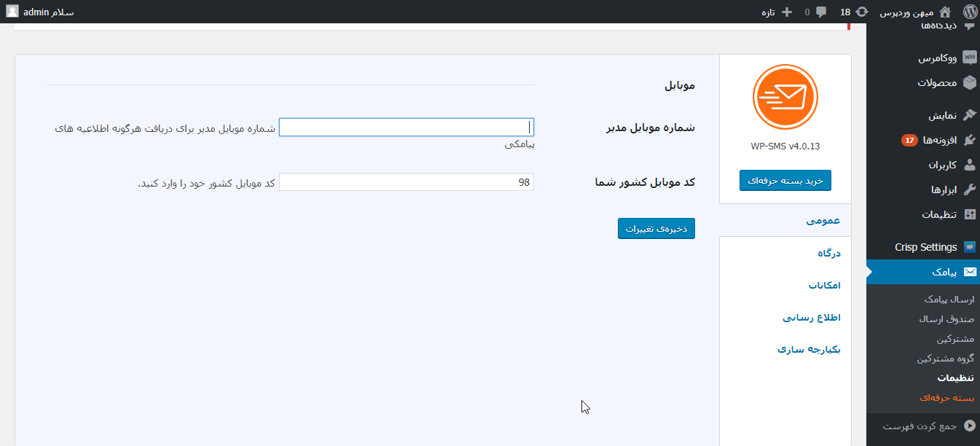This screenshot has width=980, height=446.
Task: Focus the شماره موبایل مدیر input field
Action: (x=407, y=128)
